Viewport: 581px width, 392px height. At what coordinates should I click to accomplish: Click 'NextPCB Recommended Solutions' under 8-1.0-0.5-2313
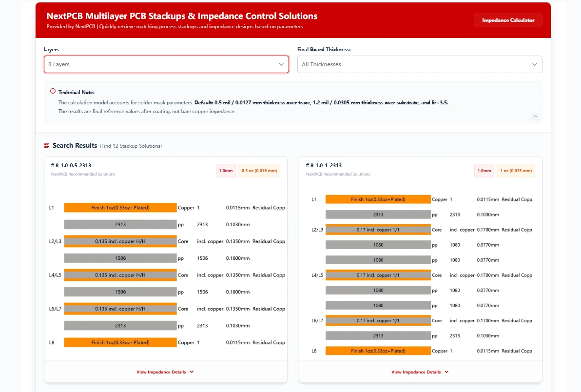click(x=83, y=174)
